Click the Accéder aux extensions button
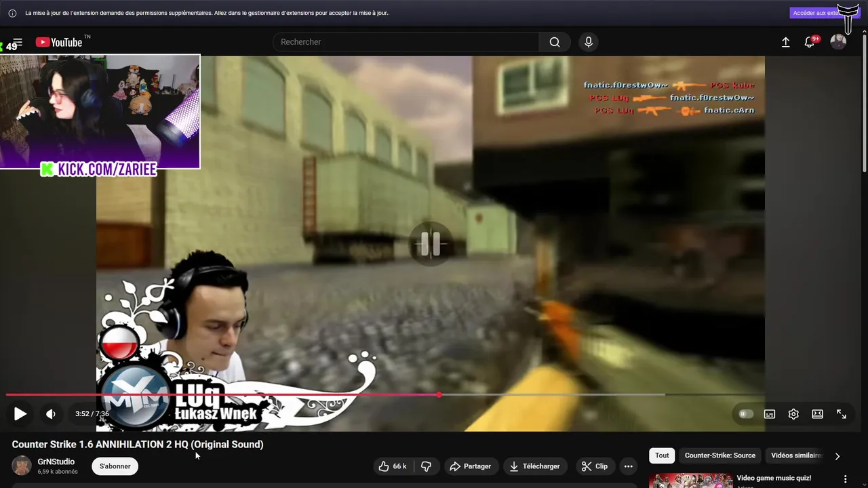The image size is (868, 488). click(816, 13)
